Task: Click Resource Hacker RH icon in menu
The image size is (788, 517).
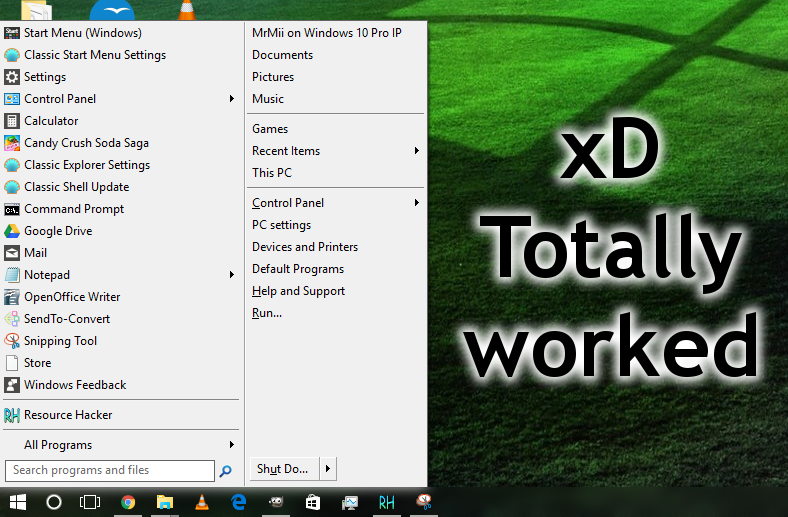Action: [12, 415]
